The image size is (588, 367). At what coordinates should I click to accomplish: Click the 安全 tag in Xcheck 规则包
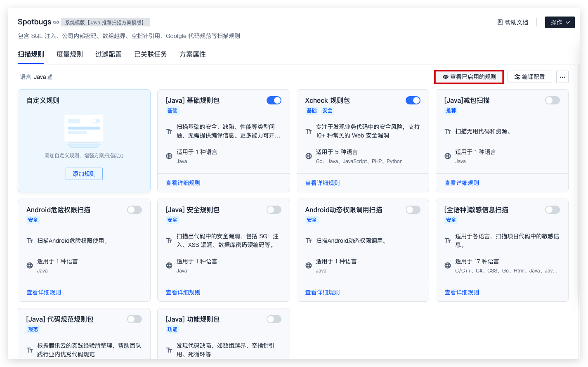pos(328,111)
